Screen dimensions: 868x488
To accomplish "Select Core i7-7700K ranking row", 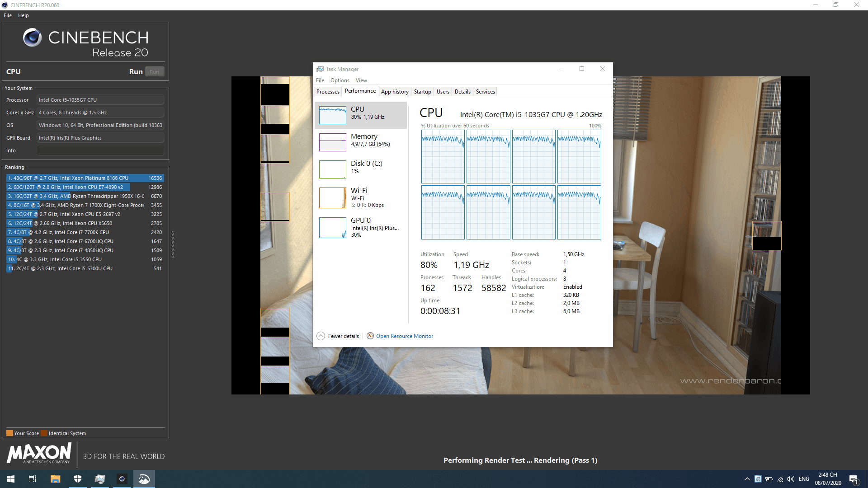I will (x=85, y=232).
